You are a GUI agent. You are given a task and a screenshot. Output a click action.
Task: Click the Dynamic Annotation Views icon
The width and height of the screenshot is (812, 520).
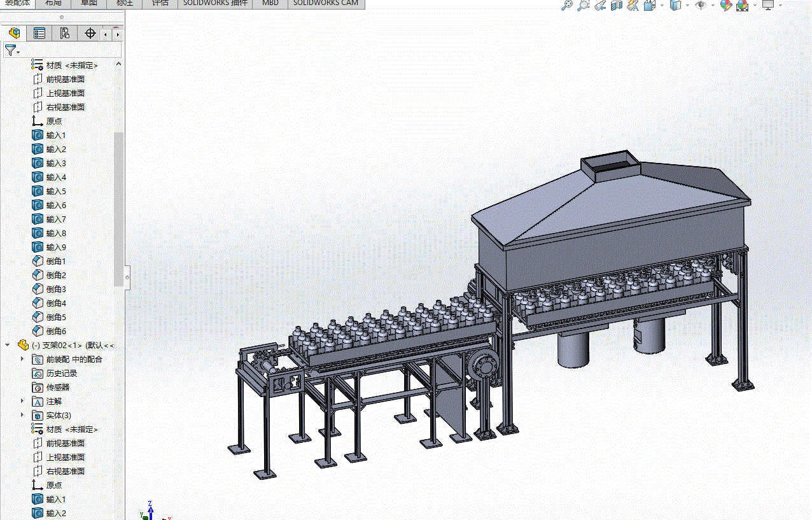click(x=633, y=5)
